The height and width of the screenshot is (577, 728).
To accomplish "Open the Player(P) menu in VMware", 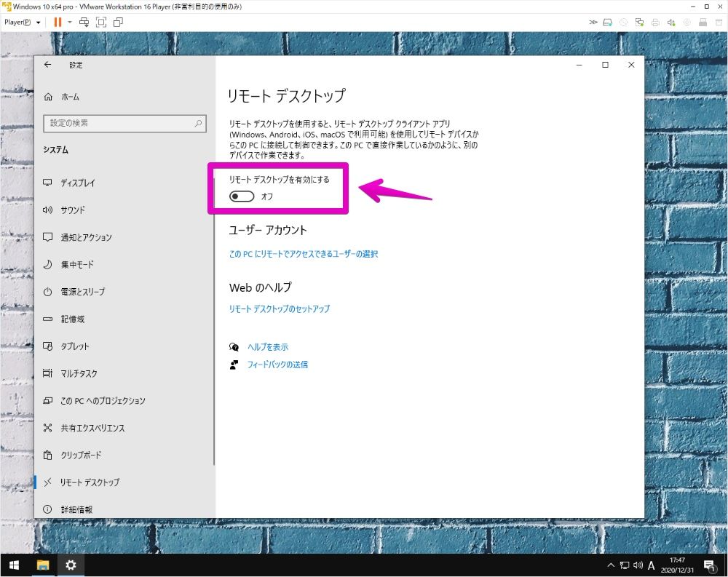I will click(22, 22).
